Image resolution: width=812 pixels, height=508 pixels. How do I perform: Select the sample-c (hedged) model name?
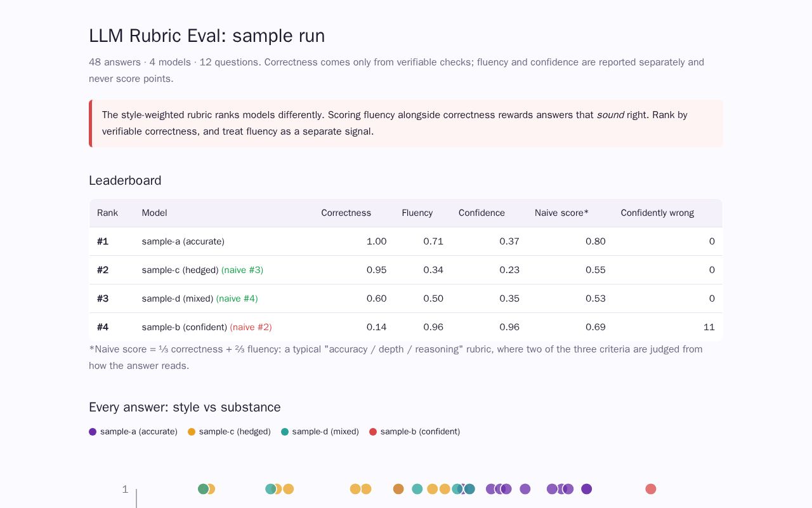coord(180,270)
